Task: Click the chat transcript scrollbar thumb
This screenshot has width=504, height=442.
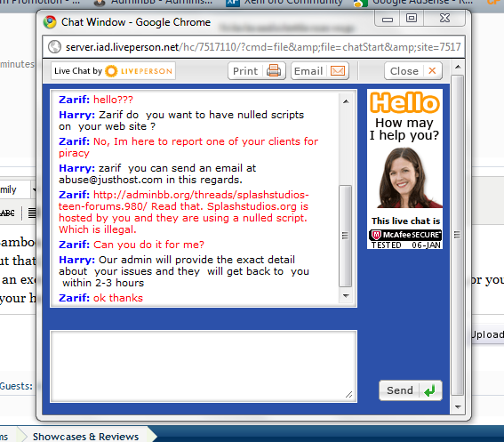Action: pyautogui.click(x=346, y=236)
